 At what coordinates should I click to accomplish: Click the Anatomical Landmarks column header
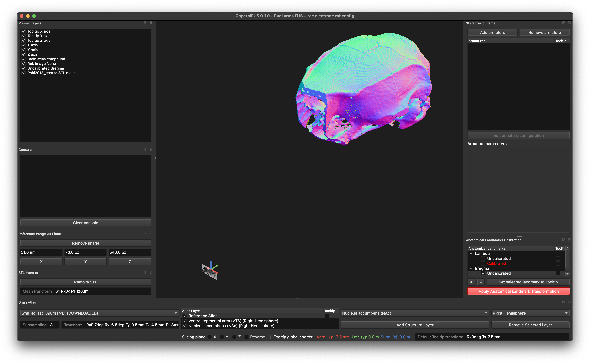pos(511,248)
